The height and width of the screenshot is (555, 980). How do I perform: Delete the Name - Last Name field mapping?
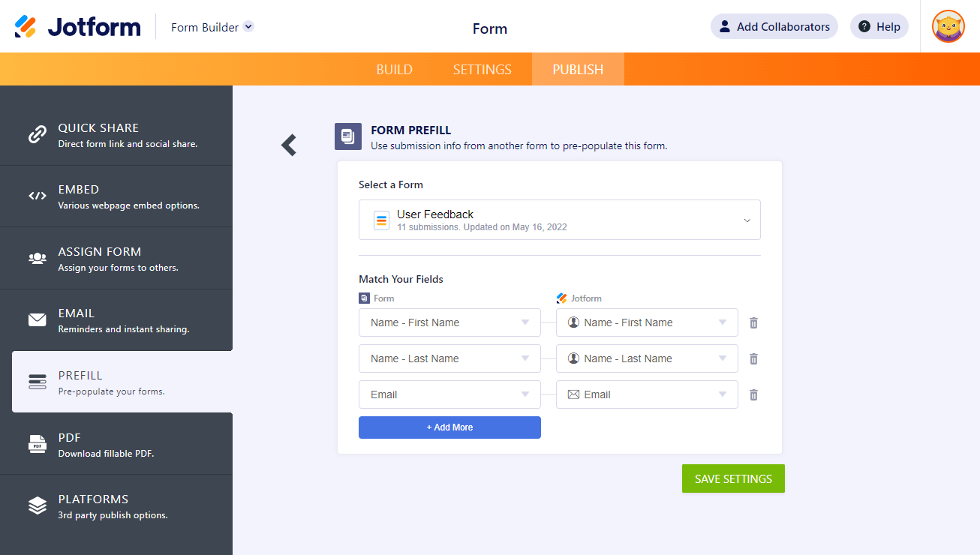coord(753,358)
